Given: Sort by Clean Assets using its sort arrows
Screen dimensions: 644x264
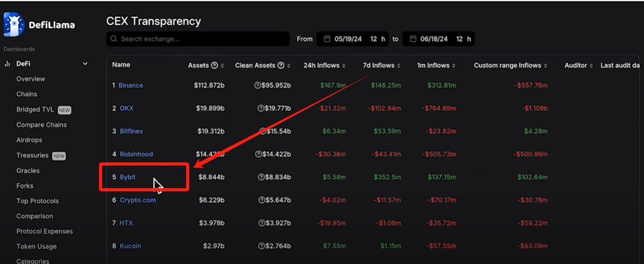Looking at the screenshot, I should click(289, 66).
